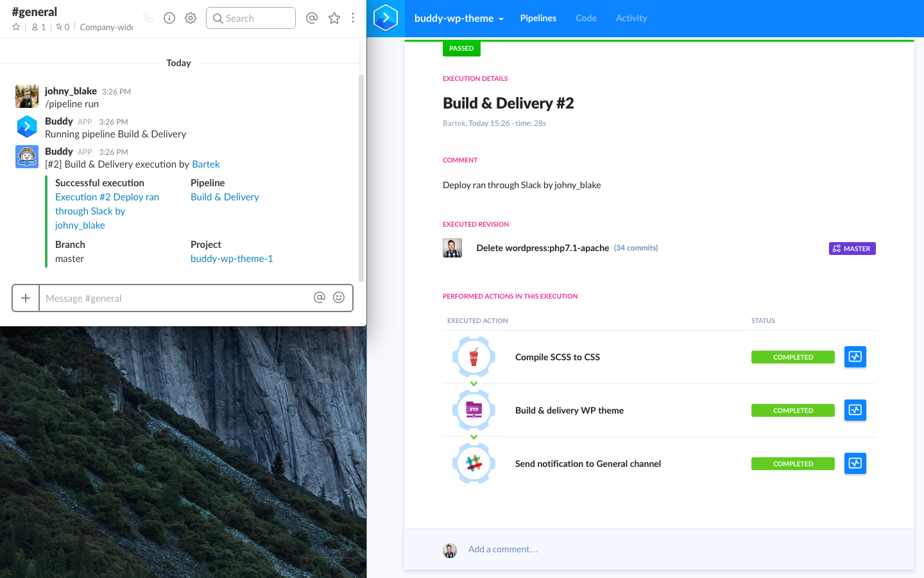Click the attach plus button in message box
Image resolution: width=924 pixels, height=578 pixels.
(x=26, y=298)
